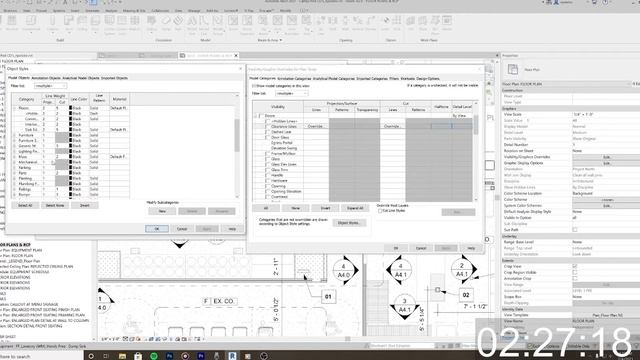
Task: Expand the Railings category in Object Styles
Action: (x=14, y=189)
